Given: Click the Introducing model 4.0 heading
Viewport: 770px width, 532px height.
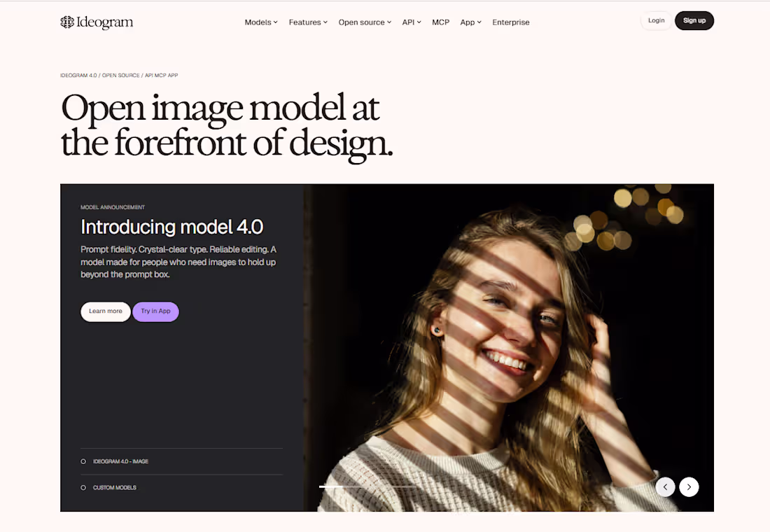Looking at the screenshot, I should (172, 227).
